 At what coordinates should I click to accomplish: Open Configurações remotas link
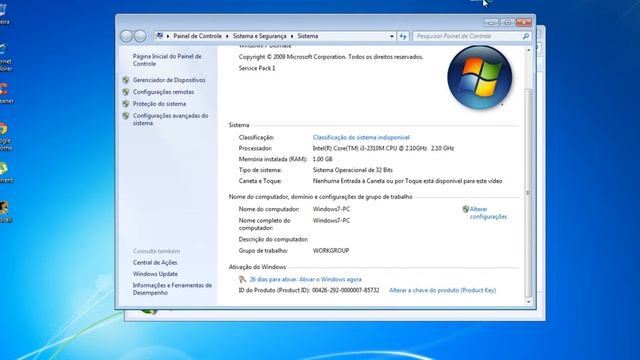tap(163, 92)
